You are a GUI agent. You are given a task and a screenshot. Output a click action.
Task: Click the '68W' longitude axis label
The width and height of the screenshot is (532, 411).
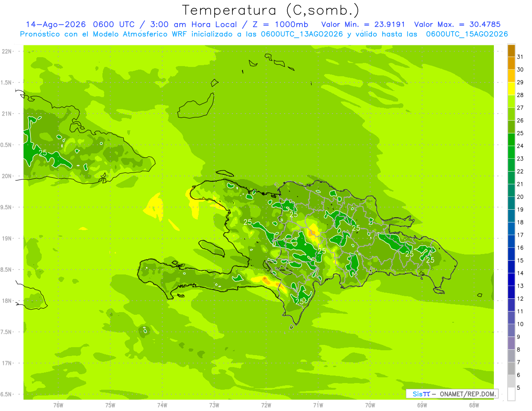click(474, 405)
